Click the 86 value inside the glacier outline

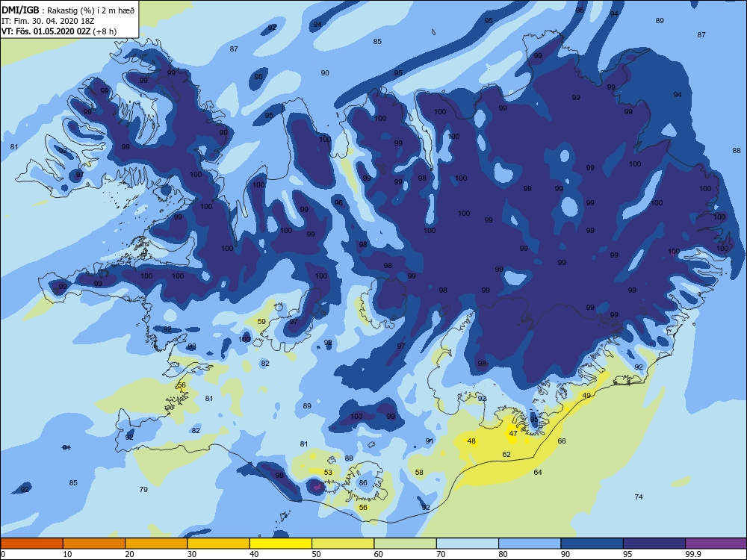point(363,483)
